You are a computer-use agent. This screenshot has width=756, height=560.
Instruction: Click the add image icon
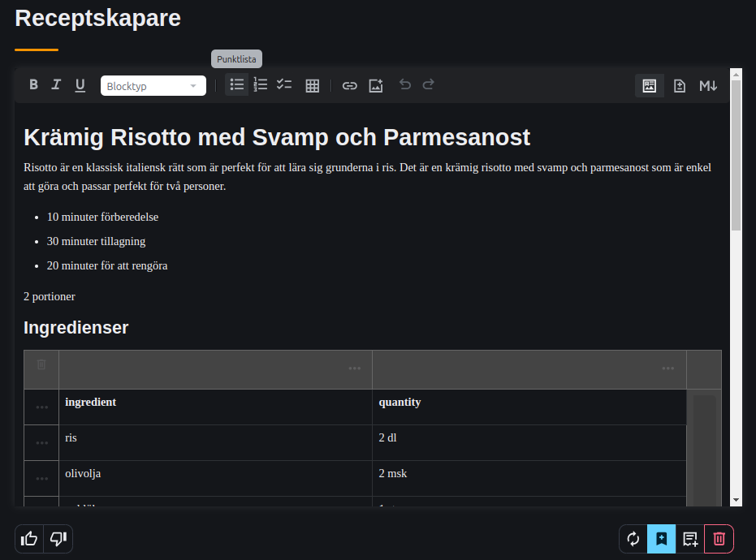(x=375, y=85)
